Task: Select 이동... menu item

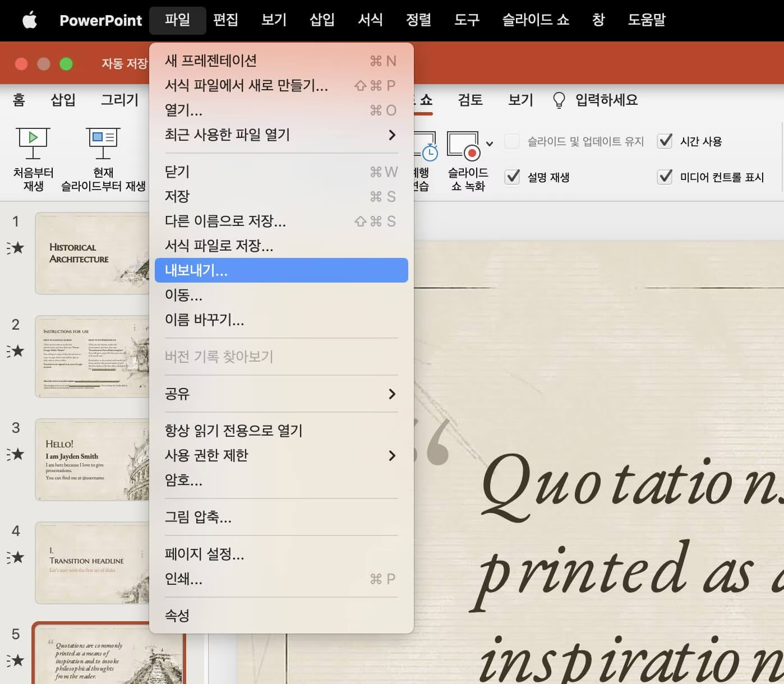Action: [281, 295]
